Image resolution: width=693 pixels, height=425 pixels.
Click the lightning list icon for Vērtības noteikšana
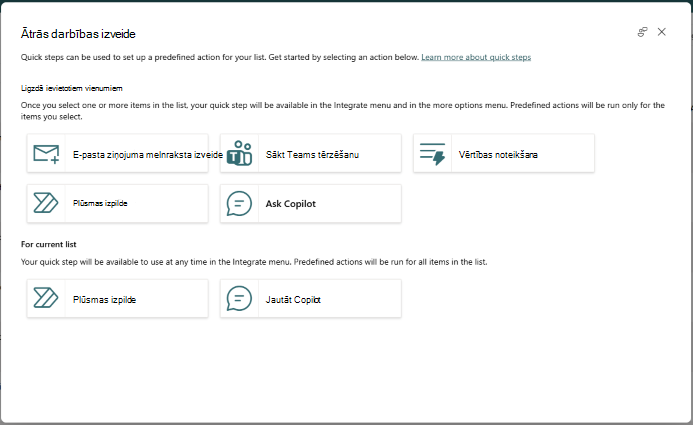(432, 154)
